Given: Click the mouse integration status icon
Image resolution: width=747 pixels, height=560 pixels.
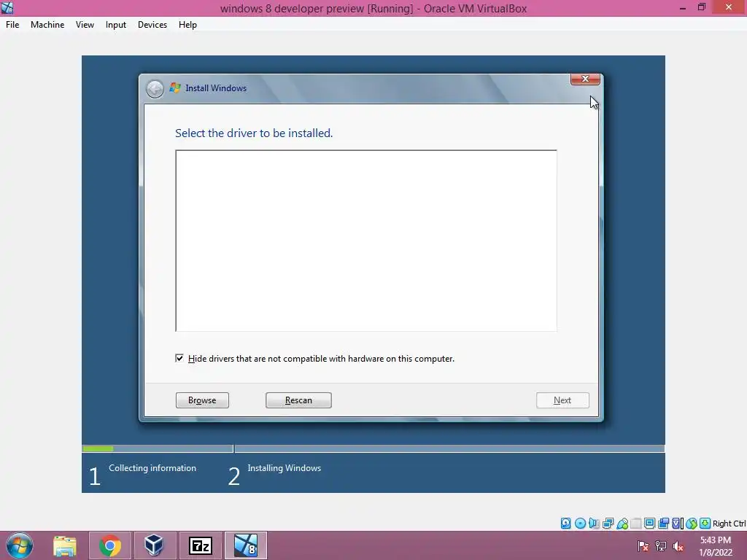Looking at the screenshot, I should click(x=692, y=524).
